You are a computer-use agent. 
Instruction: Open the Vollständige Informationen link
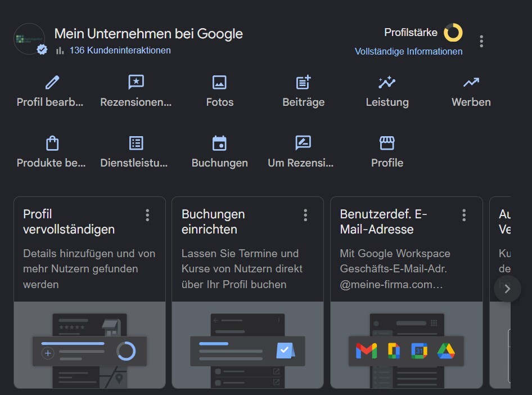tap(408, 52)
